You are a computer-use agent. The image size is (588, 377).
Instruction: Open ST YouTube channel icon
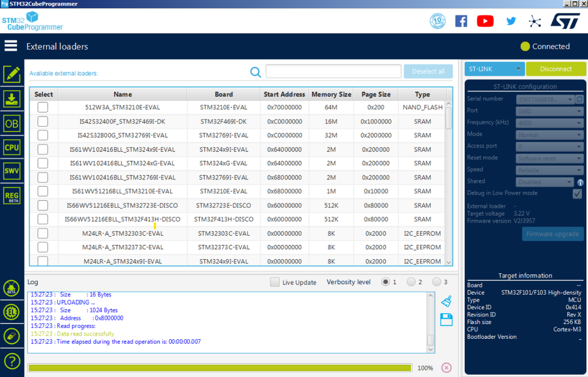coord(485,21)
